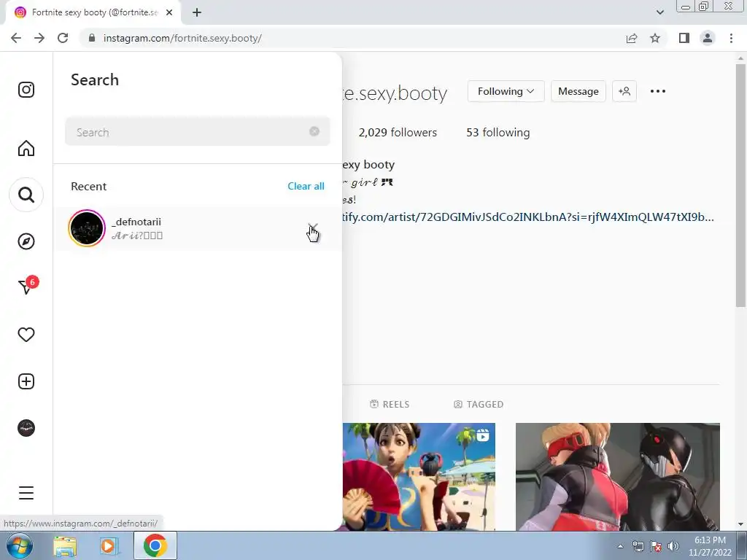Click Clear all recent searches
The image size is (747, 560).
click(306, 186)
